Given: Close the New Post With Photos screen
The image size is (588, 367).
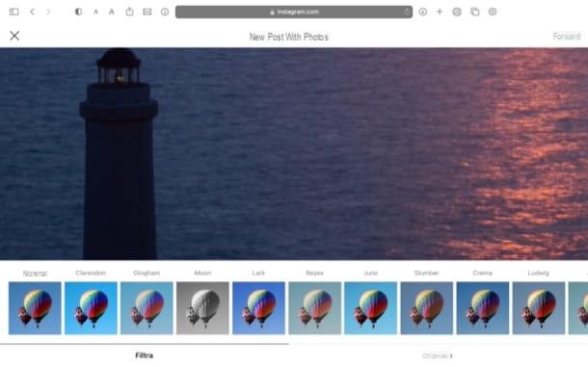Looking at the screenshot, I should click(x=14, y=36).
